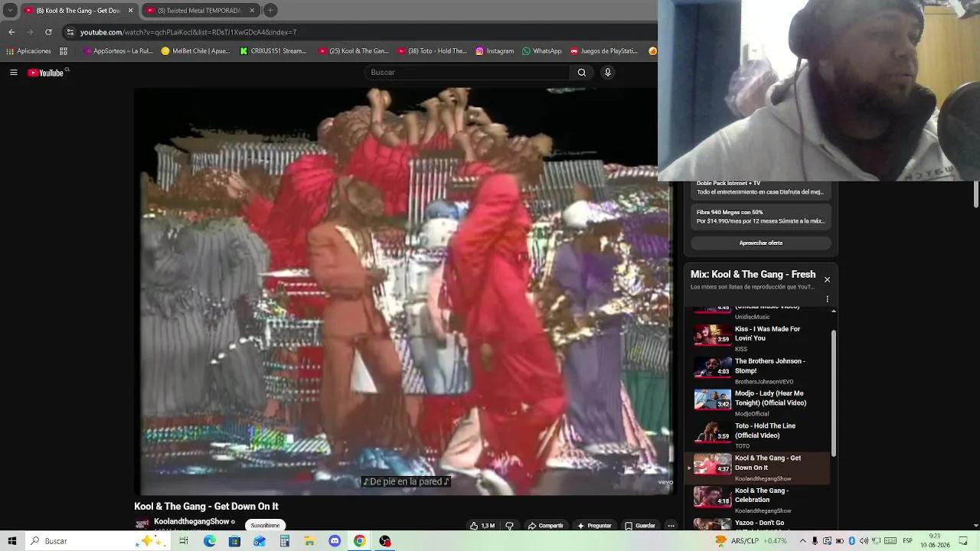This screenshot has height=551, width=980.
Task: Select Kool & The Gang - Celebration entry
Action: point(758,500)
